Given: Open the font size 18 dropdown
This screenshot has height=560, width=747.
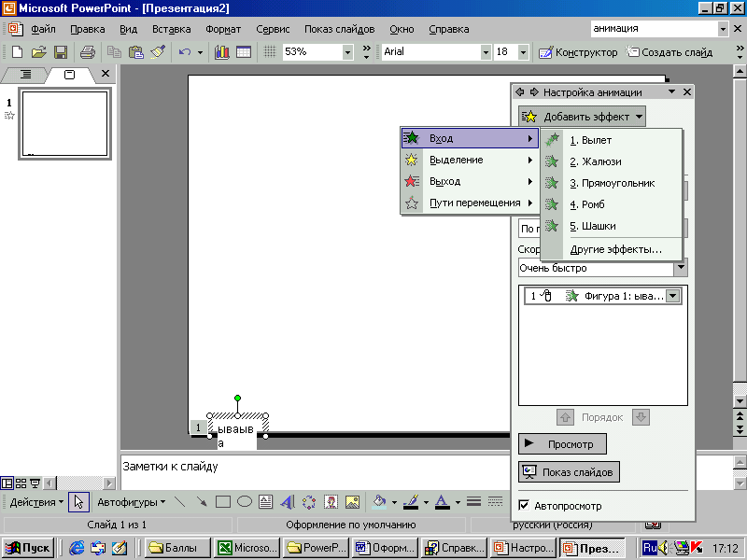Looking at the screenshot, I should [x=523, y=52].
